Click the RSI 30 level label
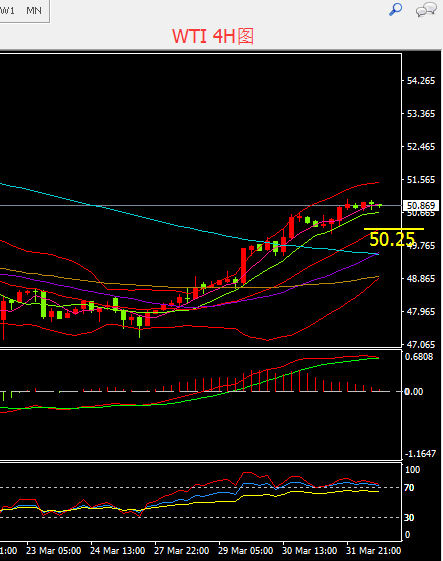This screenshot has height=561, width=443. coord(409,517)
